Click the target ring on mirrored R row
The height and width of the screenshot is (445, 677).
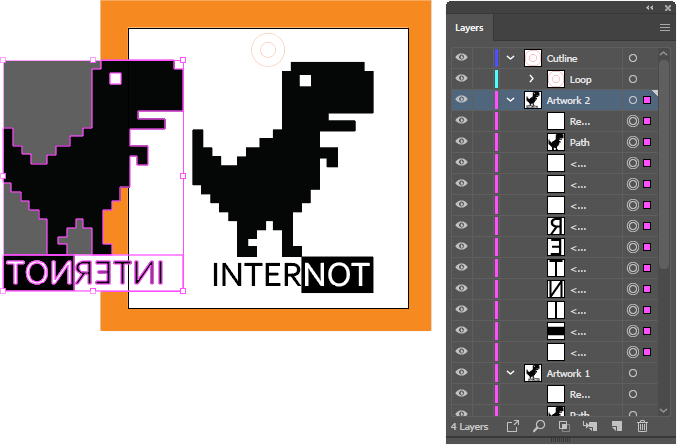click(x=633, y=226)
